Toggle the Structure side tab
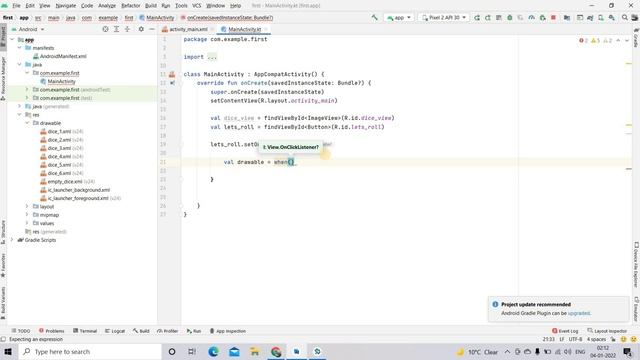Viewport: 640px width, 360px height. click(3, 232)
